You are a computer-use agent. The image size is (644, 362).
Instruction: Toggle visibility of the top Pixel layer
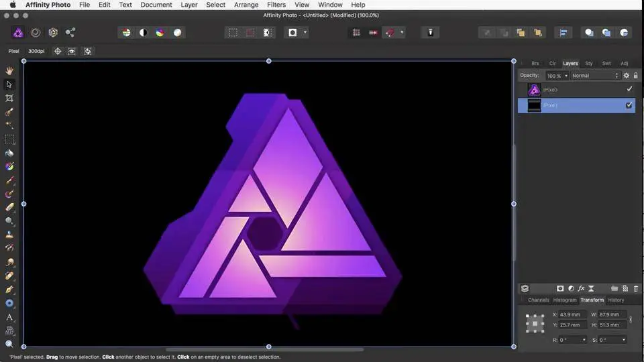click(x=629, y=89)
